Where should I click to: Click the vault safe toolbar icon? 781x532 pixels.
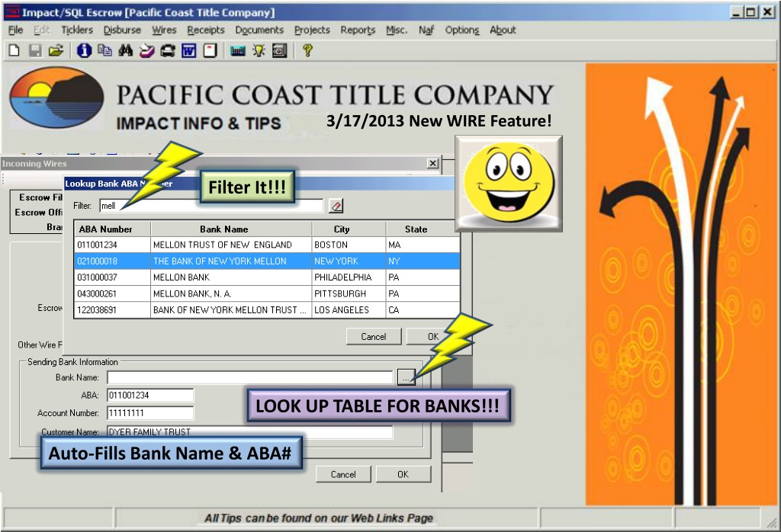point(279,50)
